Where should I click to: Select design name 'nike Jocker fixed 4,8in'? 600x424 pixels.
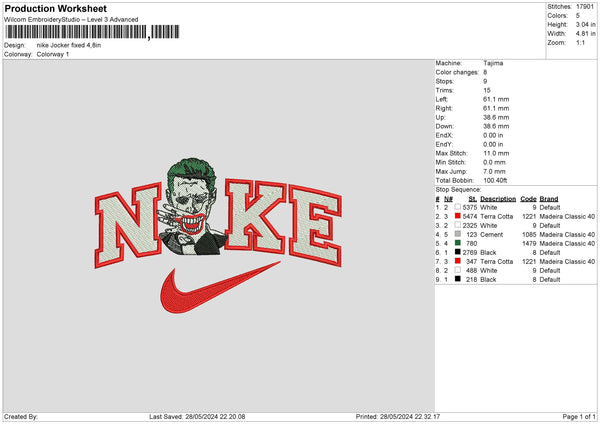click(69, 45)
